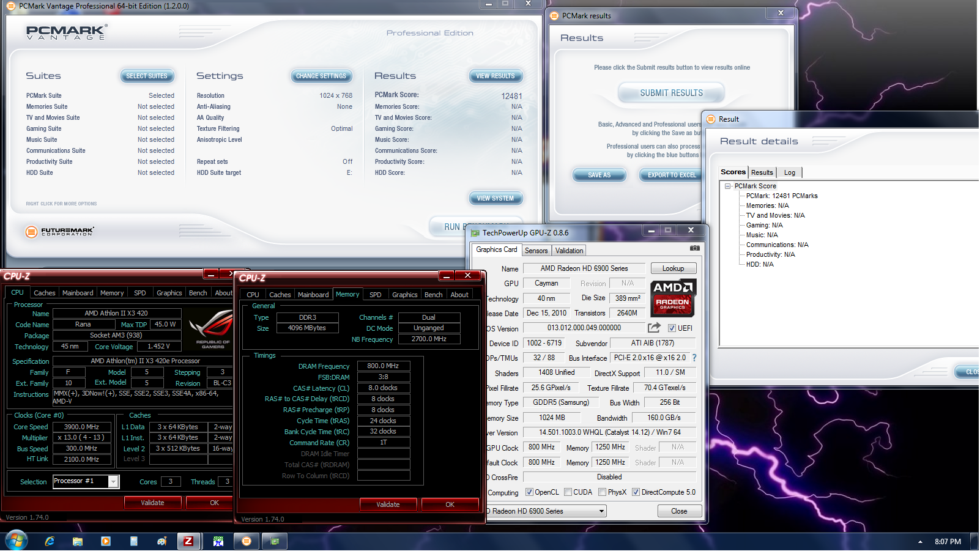The height and width of the screenshot is (554, 980).
Task: Click the Close button in GPU-Z
Action: [x=679, y=511]
